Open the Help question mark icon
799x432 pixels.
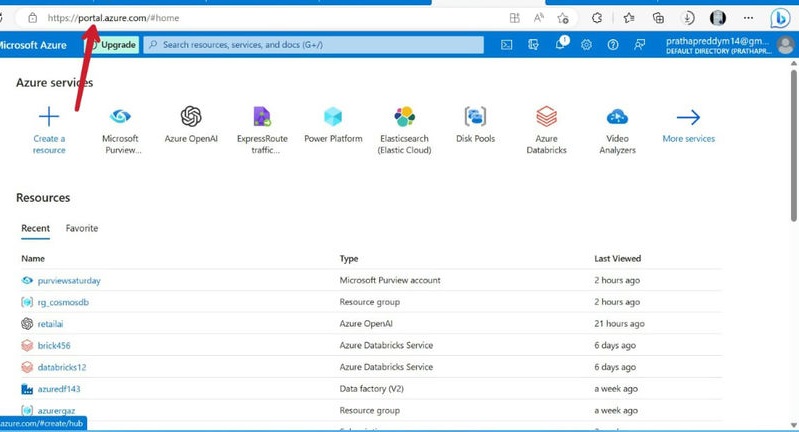pos(613,45)
